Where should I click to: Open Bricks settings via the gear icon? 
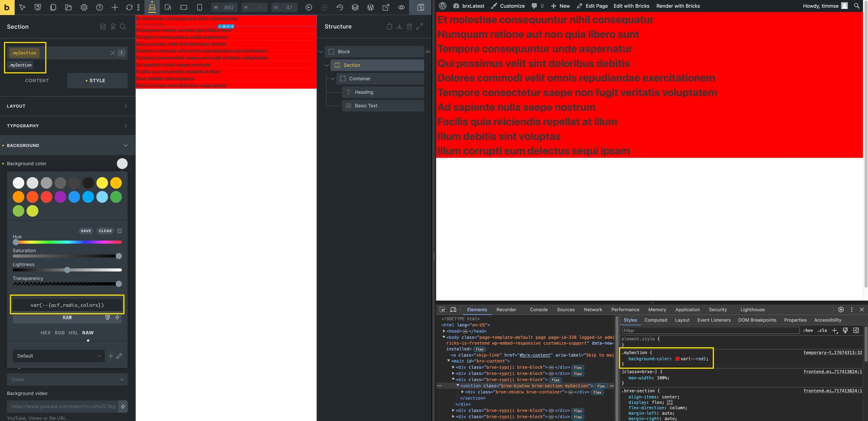[x=84, y=7]
